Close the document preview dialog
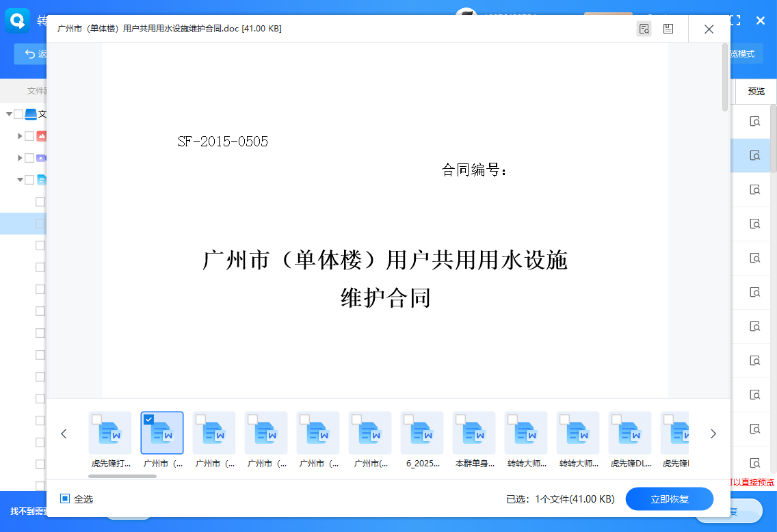Viewport: 777px width, 532px height. (709, 29)
